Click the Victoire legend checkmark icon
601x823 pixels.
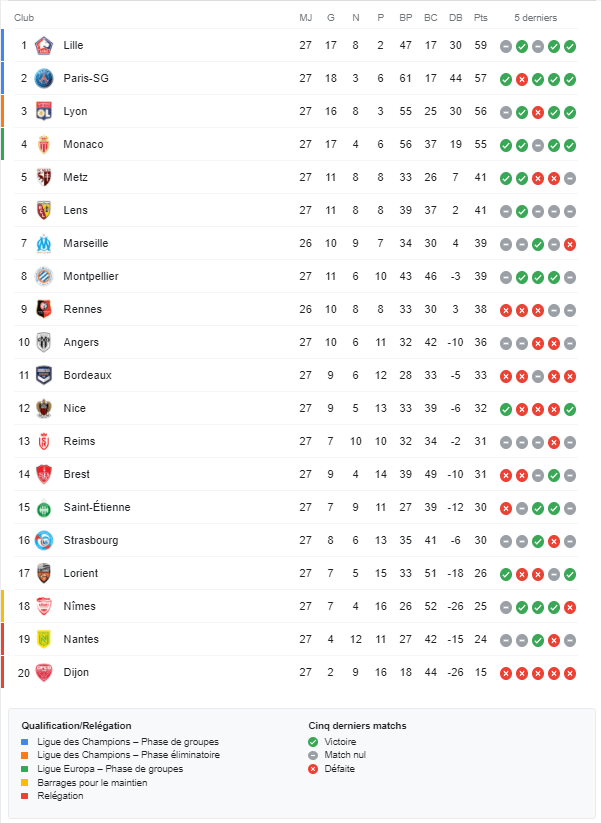[313, 742]
